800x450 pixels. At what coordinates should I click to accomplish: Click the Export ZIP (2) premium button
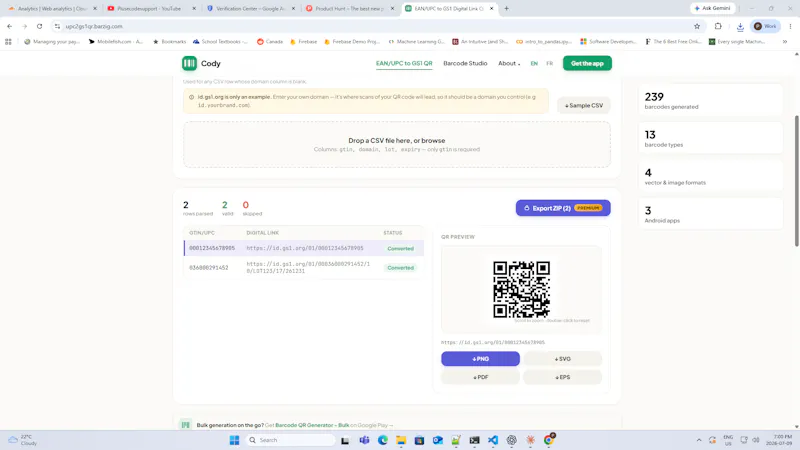(563, 208)
